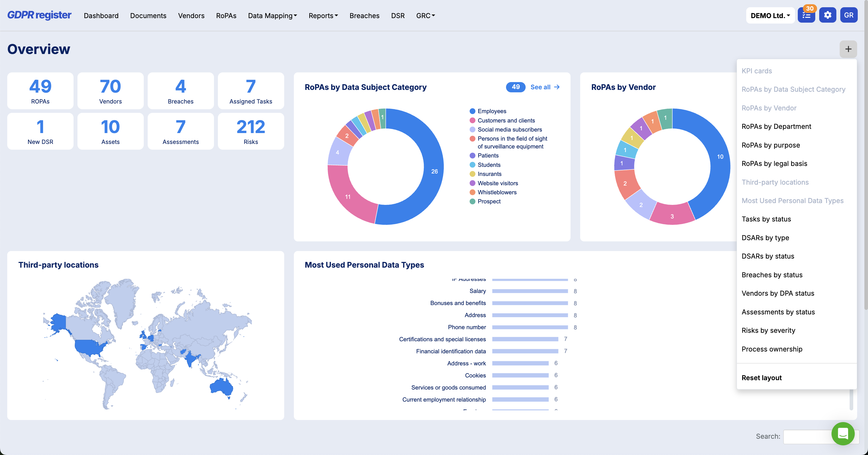This screenshot has height=455, width=868.
Task: Toggle the Whistleblowers legend entry
Action: click(493, 192)
